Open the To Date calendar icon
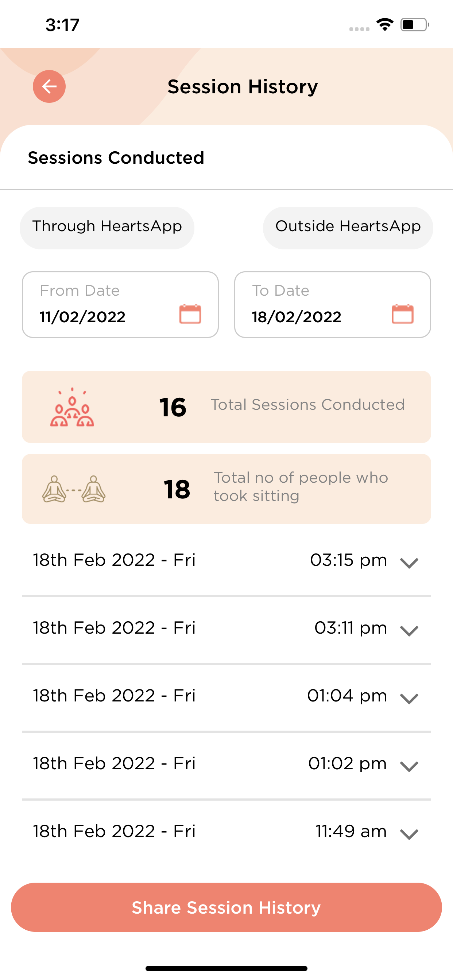453x980 pixels. [402, 314]
